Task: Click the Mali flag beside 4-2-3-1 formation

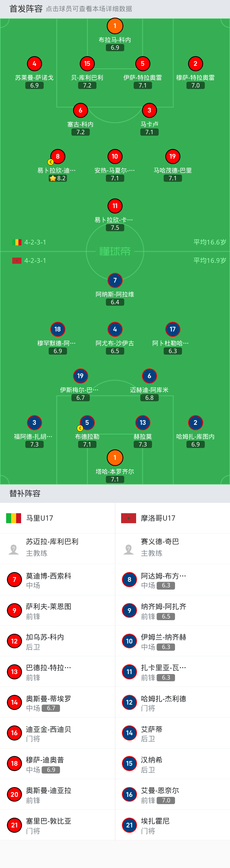Action: [x=17, y=242]
